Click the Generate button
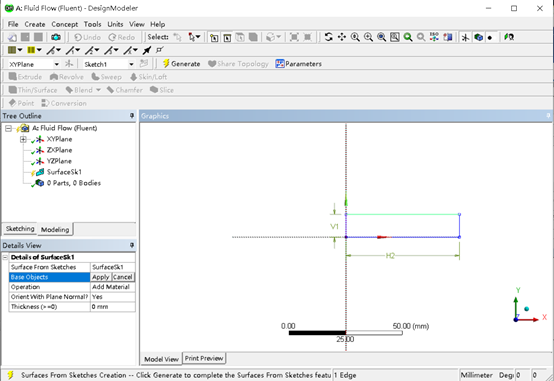554x381 pixels. pyautogui.click(x=181, y=64)
